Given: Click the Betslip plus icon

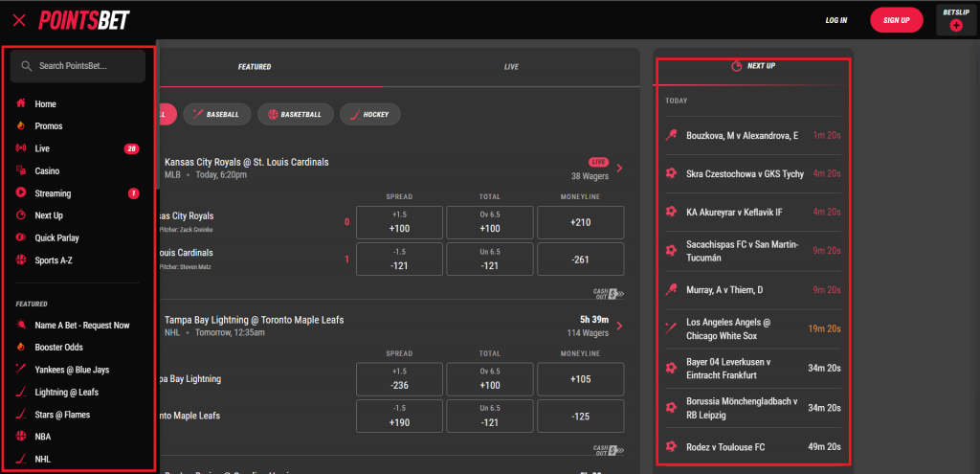Looking at the screenshot, I should tap(956, 26).
